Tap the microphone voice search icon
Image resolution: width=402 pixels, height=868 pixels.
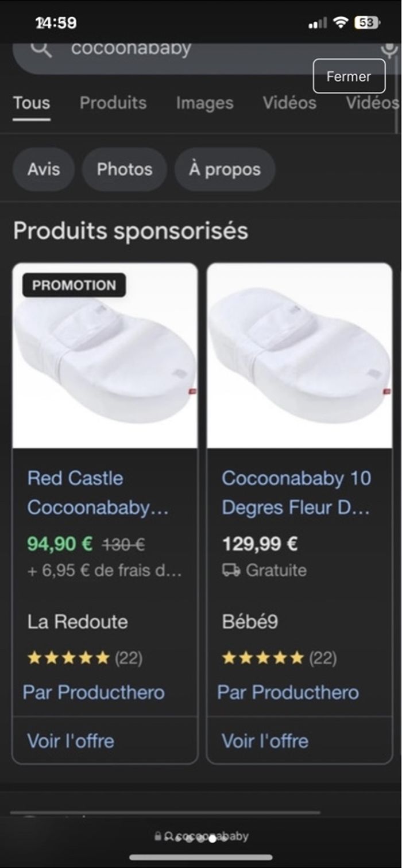coord(390,49)
